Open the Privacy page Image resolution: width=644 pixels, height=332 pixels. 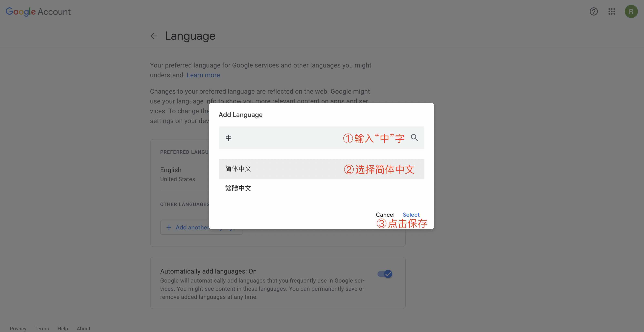18,329
